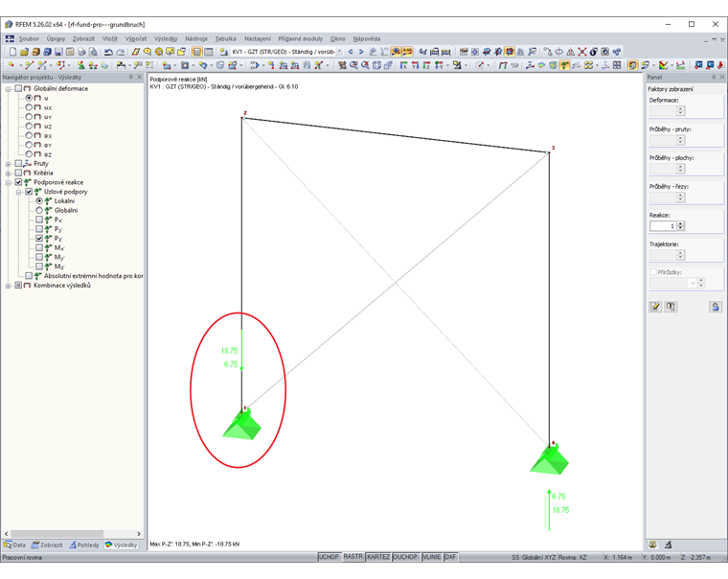The height and width of the screenshot is (579, 728).
Task: Switch to the Data navigator tab
Action: (15, 544)
